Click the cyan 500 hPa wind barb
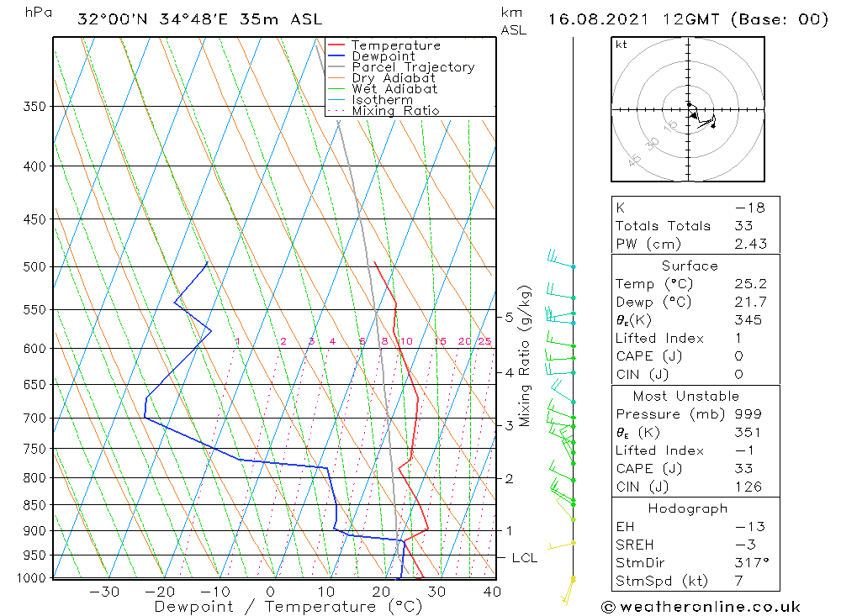The width and height of the screenshot is (841, 616). coord(560,258)
